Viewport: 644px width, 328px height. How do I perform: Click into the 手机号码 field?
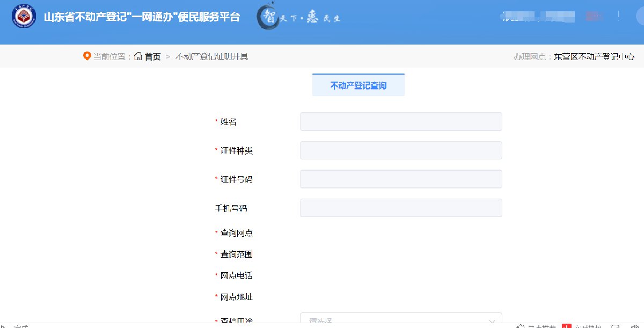pyautogui.click(x=400, y=208)
